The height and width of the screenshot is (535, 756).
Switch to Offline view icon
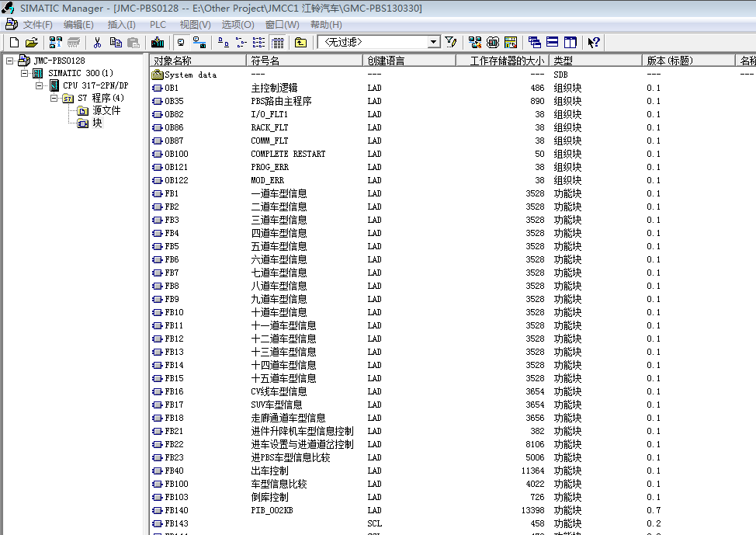[x=181, y=43]
